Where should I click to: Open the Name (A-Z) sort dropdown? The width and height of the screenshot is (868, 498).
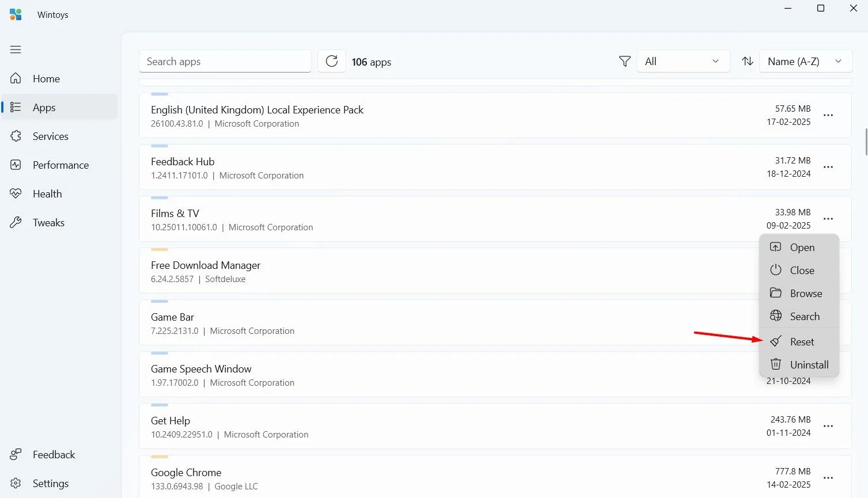[806, 61]
